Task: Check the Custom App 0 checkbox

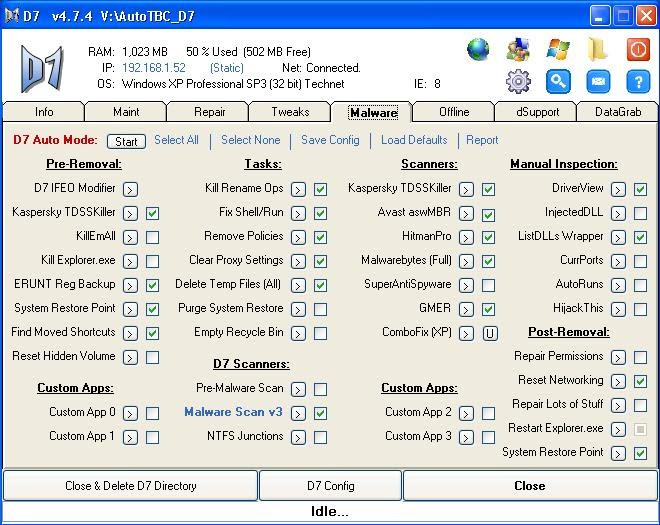Action: 152,413
